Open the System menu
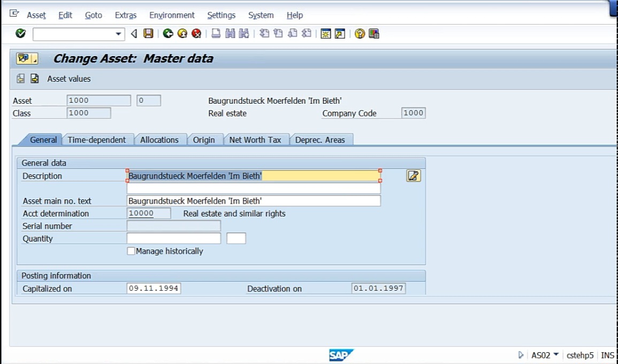The width and height of the screenshot is (618, 364). pyautogui.click(x=261, y=16)
